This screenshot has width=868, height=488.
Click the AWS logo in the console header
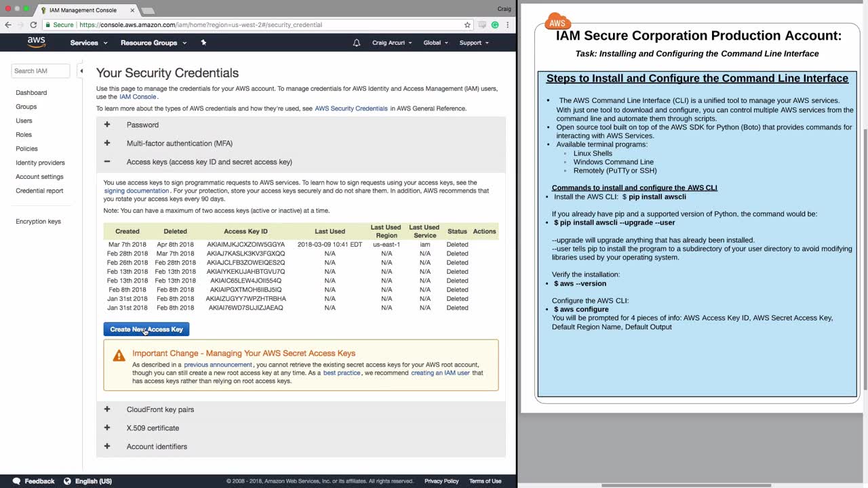(x=37, y=42)
